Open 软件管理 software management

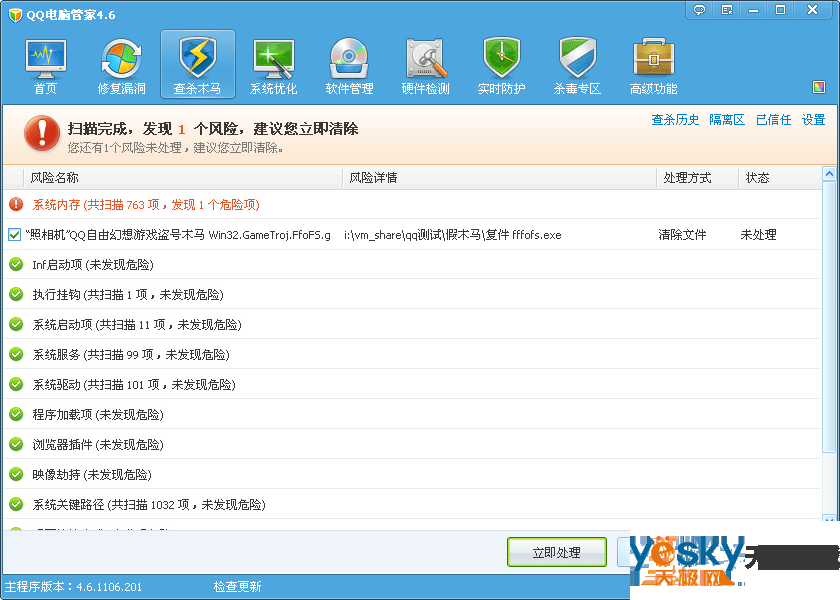pos(349,66)
